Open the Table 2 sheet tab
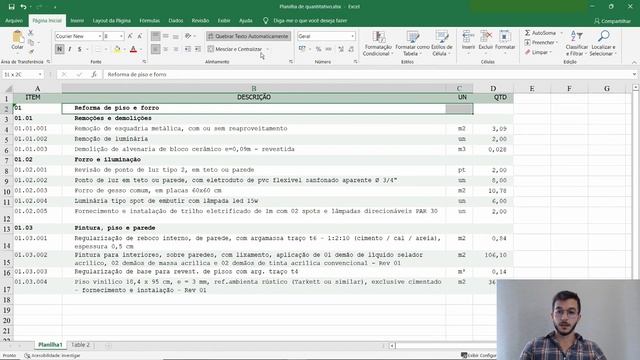The width and height of the screenshot is (640, 360). 80,345
